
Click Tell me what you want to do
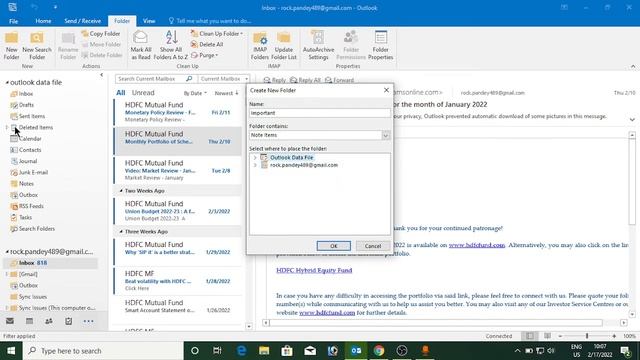click(x=210, y=21)
